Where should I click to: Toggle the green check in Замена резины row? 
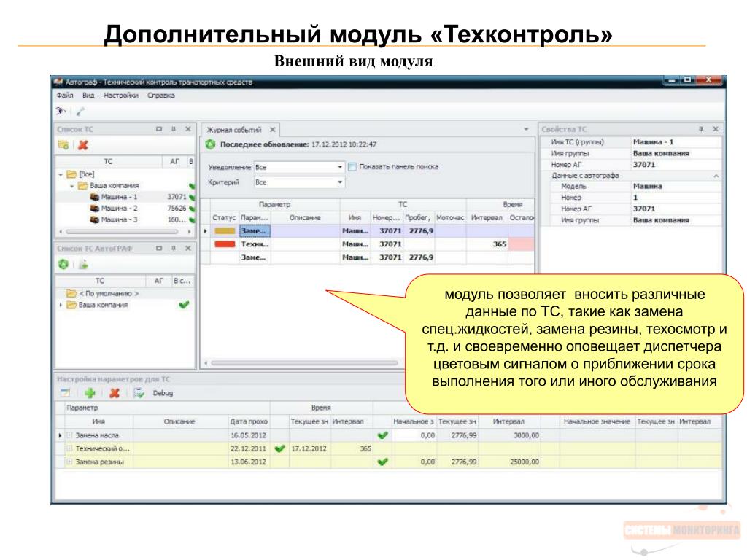382,462
